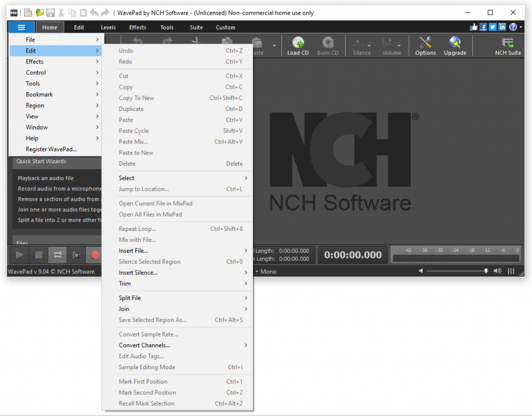Click Join one or more audio files wizard
This screenshot has width=532, height=416.
pyautogui.click(x=59, y=210)
